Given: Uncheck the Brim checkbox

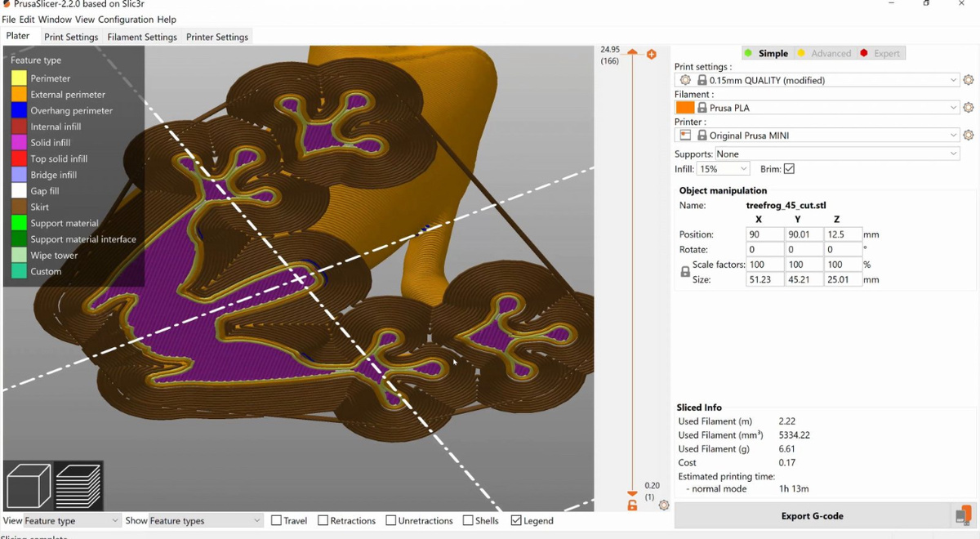Looking at the screenshot, I should point(789,169).
